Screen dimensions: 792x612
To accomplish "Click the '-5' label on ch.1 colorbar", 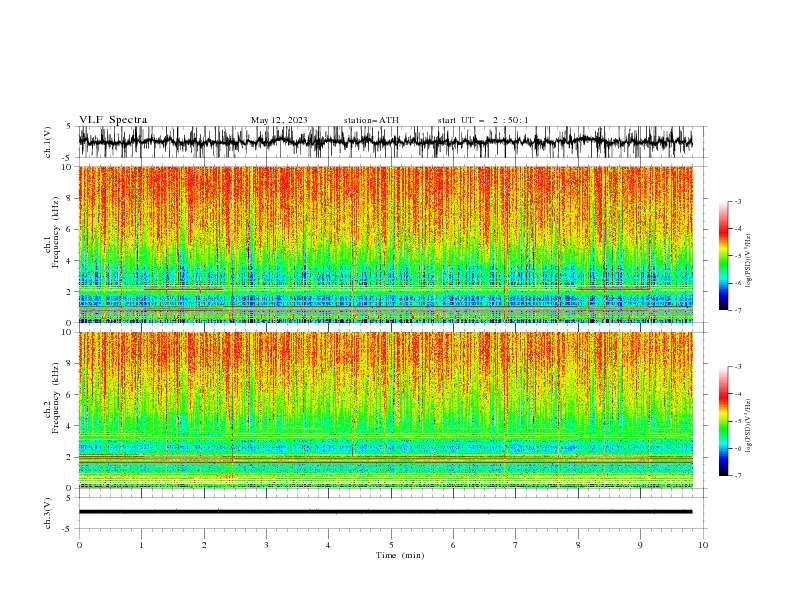I will click(x=737, y=256).
